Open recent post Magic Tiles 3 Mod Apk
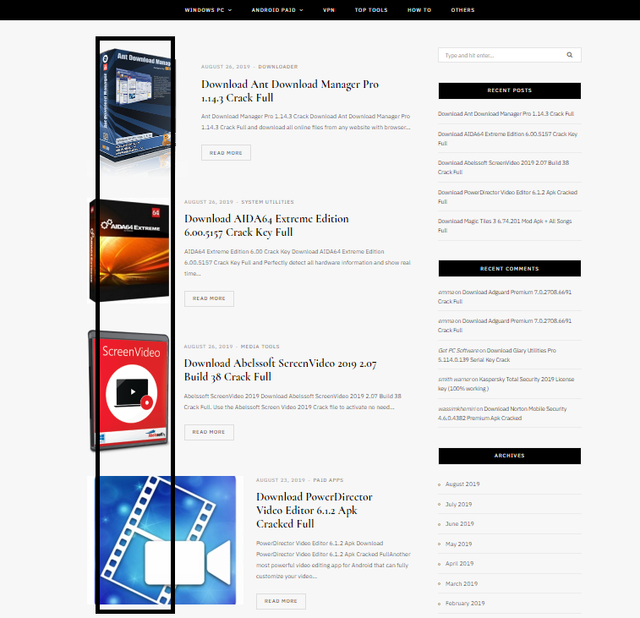This screenshot has width=640, height=618. click(x=504, y=225)
